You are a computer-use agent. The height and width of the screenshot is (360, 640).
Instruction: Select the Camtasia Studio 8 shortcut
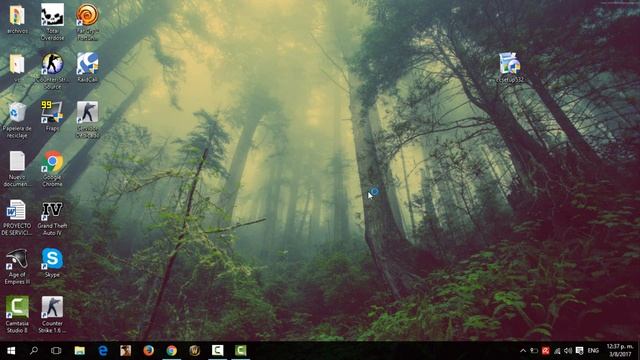(x=17, y=314)
